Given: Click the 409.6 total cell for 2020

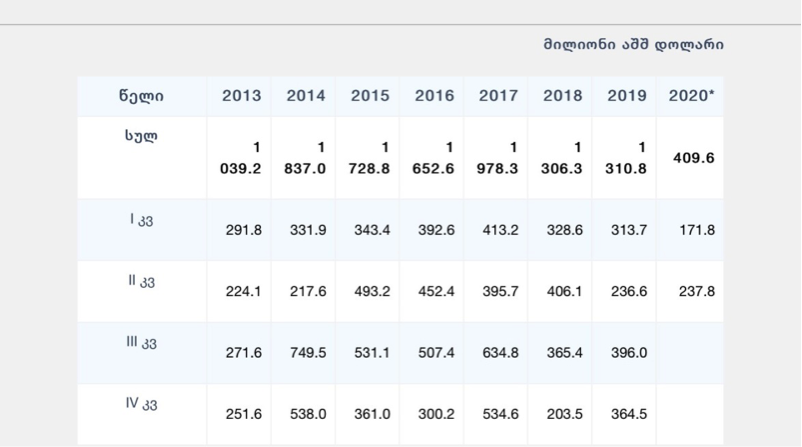Looking at the screenshot, I should tap(692, 157).
